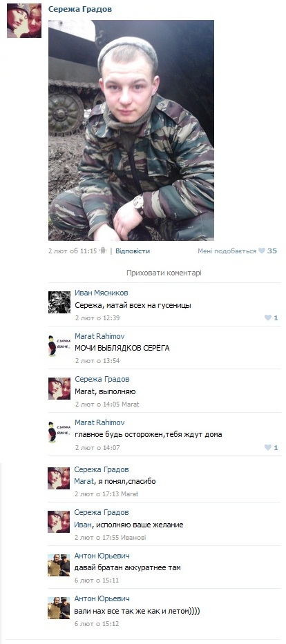Open the large soldier photo
This screenshot has width=286, height=644.
click(131, 130)
